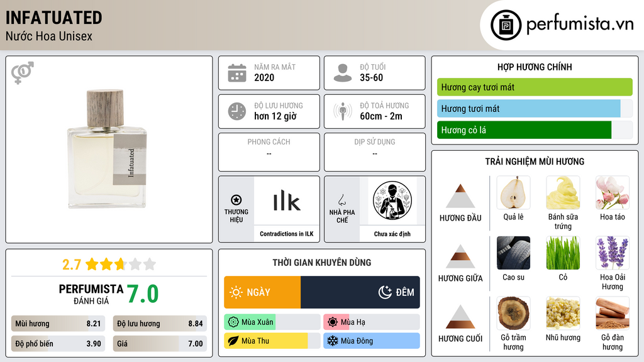The image size is (644, 362).
Task: Click the Cỏ grass note image
Action: tap(563, 253)
